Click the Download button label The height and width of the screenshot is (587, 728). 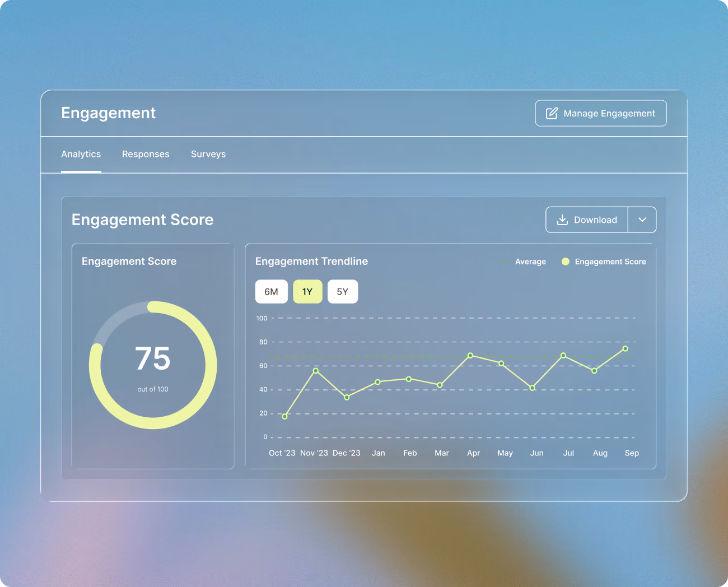(595, 220)
